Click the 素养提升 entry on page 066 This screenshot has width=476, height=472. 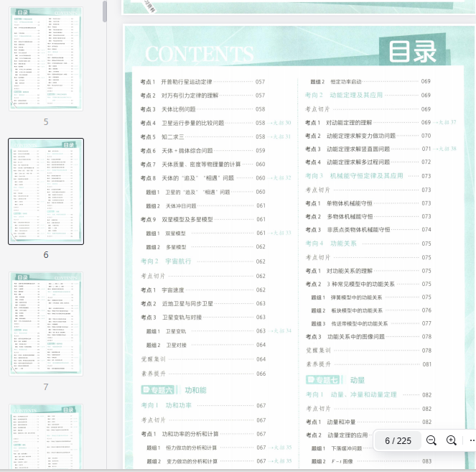[154, 374]
